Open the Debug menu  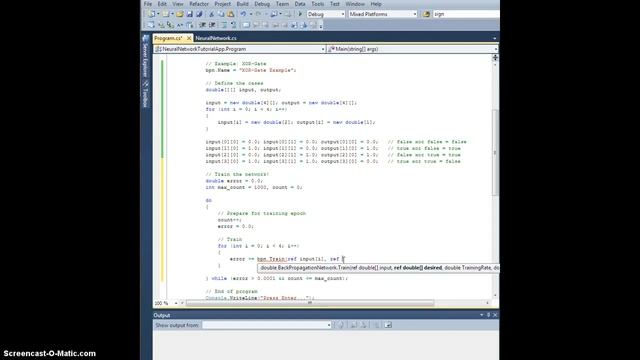(x=262, y=4)
